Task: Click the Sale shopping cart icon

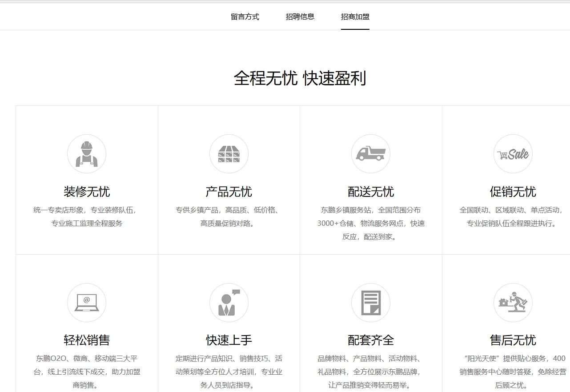Action: pos(513,153)
